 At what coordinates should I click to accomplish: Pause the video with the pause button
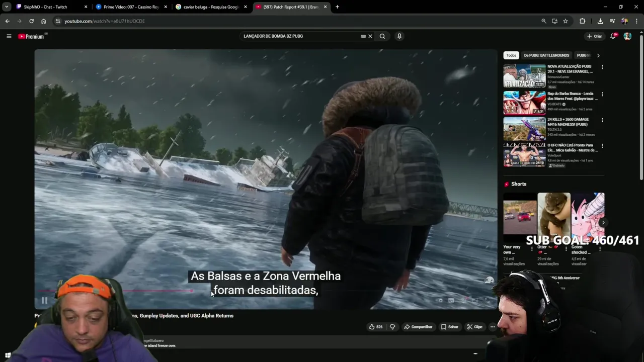44,301
